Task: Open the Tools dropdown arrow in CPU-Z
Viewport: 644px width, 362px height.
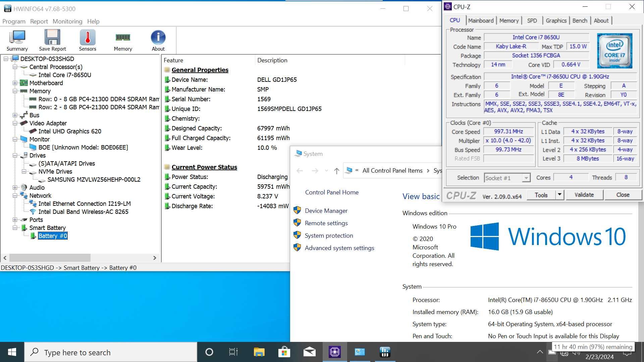Action: [559, 195]
